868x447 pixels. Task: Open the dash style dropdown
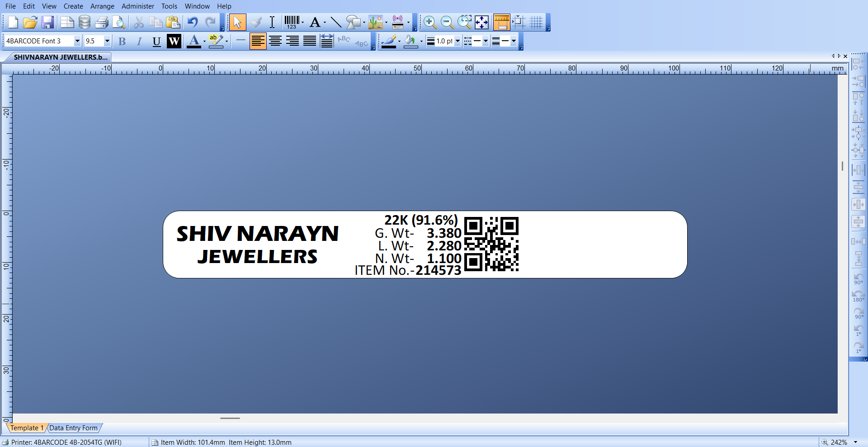(x=486, y=41)
